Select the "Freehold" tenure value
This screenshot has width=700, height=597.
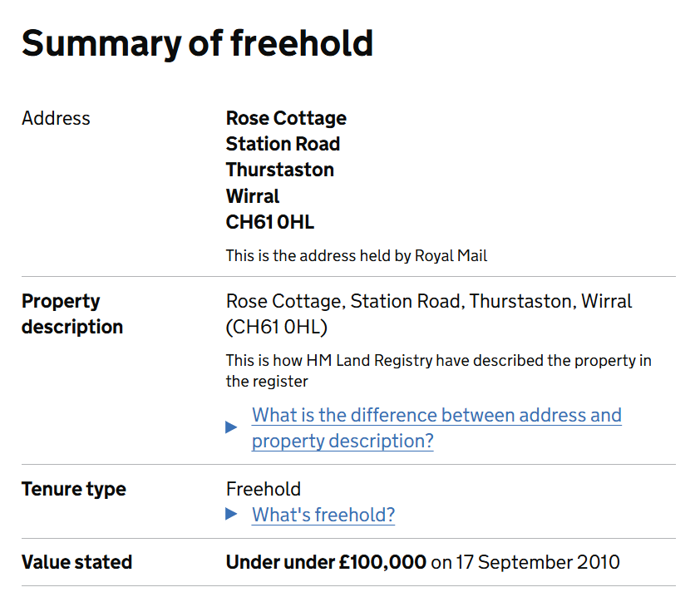click(264, 489)
